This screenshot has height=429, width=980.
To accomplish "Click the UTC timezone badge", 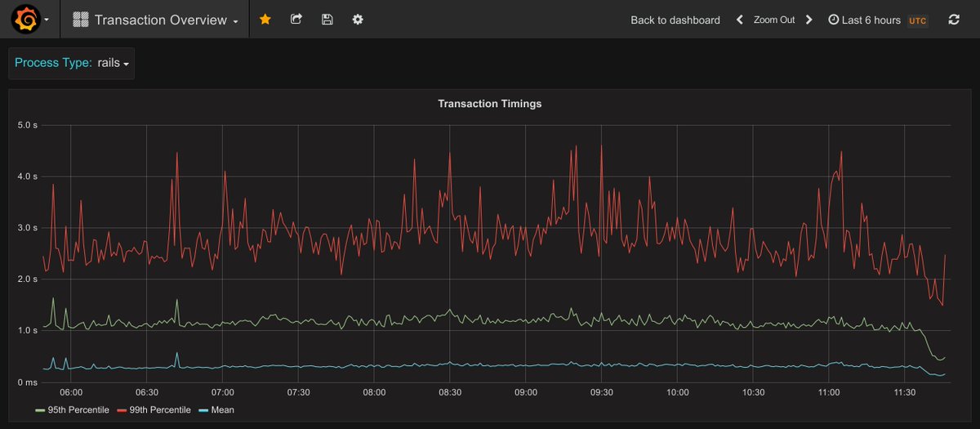I will (917, 20).
